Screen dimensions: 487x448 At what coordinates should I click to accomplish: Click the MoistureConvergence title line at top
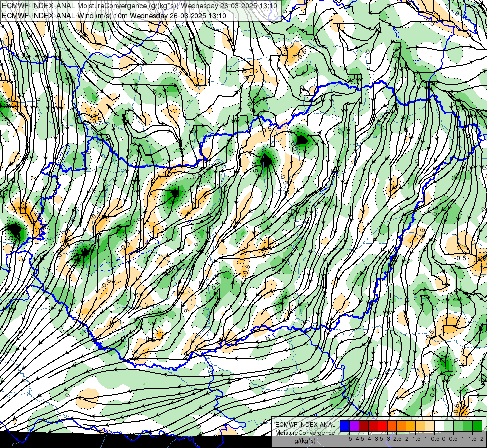tap(139, 6)
